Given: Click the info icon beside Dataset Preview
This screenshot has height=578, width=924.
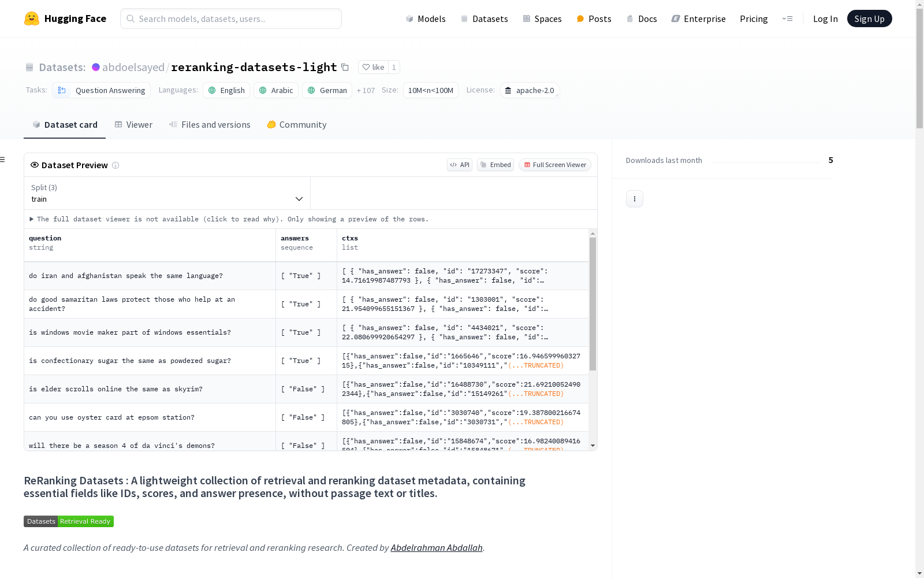Looking at the screenshot, I should (x=115, y=165).
